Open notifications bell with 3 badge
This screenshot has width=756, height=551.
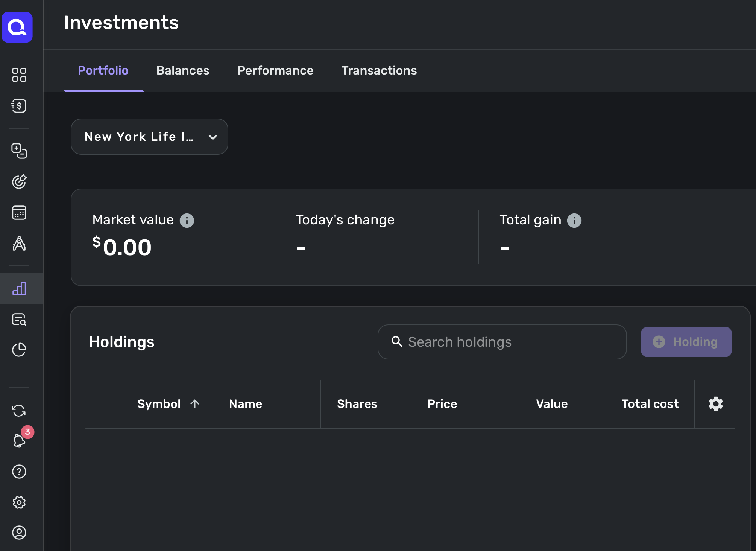(x=20, y=440)
